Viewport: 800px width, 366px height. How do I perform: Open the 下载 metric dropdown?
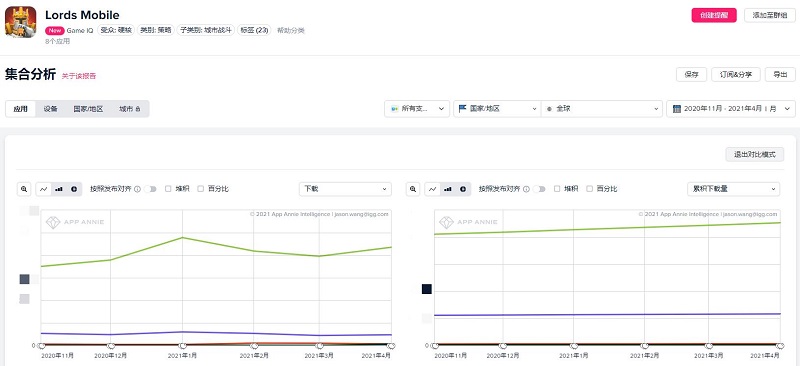[345, 189]
